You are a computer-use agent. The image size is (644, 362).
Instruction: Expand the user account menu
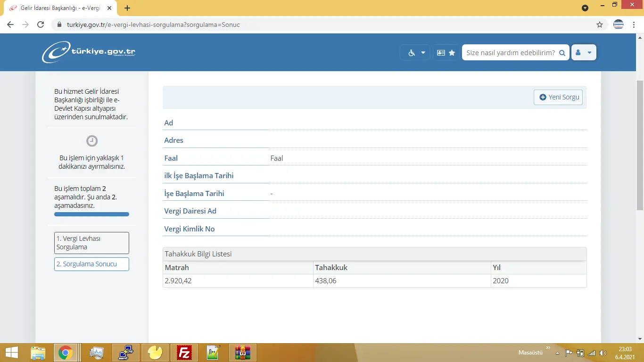point(584,53)
